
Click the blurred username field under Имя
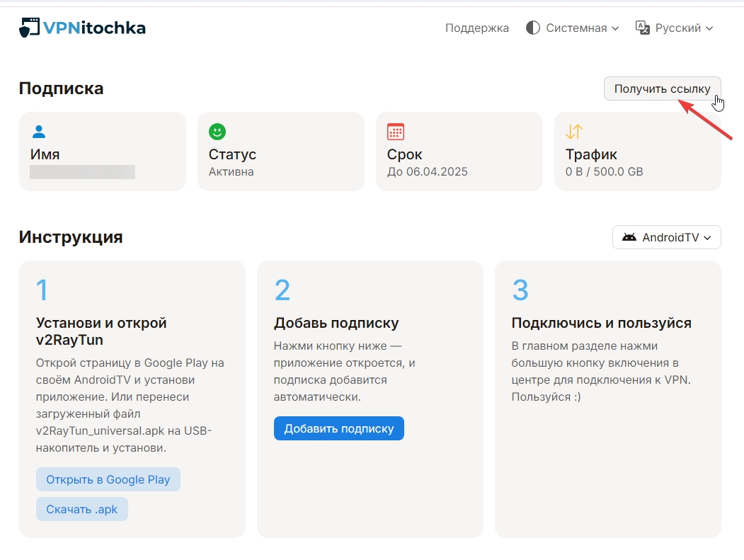[83, 172]
